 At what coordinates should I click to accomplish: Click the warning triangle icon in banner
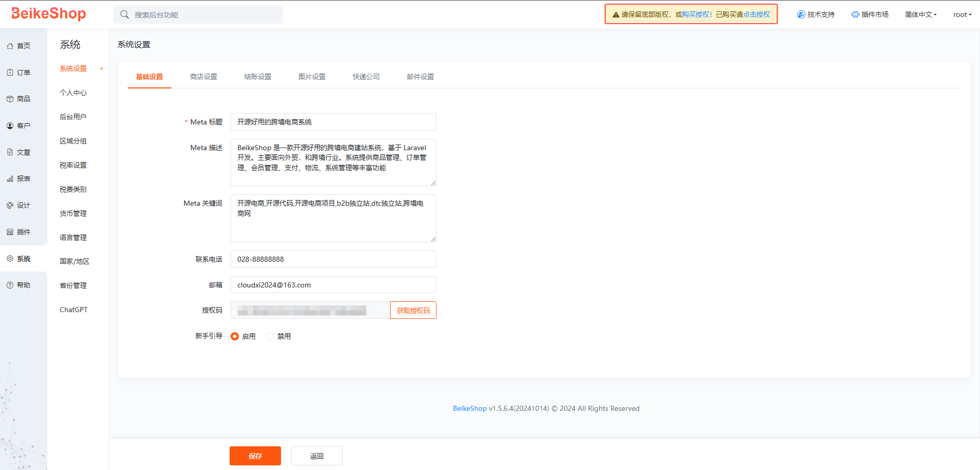tap(616, 14)
